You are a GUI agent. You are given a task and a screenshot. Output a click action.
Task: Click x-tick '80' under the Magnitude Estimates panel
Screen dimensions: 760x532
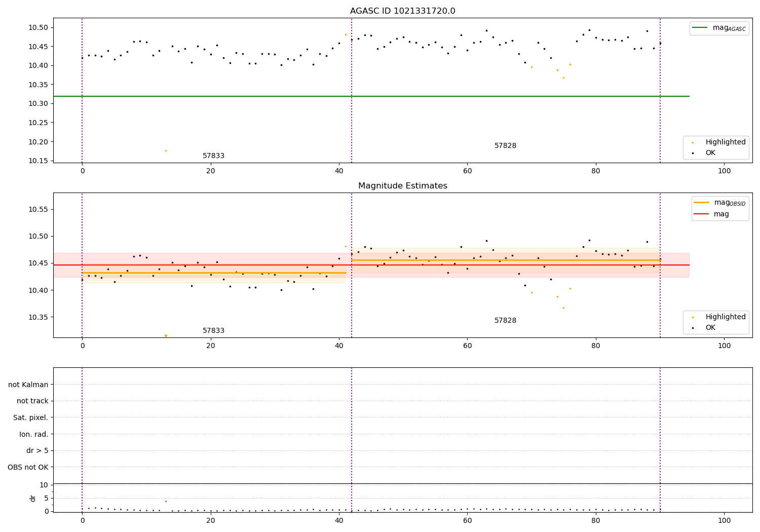(x=596, y=346)
